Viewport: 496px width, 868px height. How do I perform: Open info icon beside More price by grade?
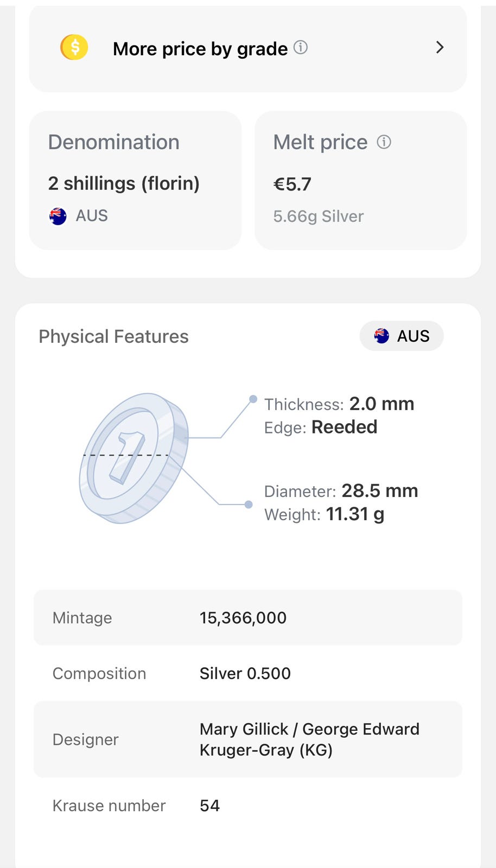pyautogui.click(x=301, y=48)
